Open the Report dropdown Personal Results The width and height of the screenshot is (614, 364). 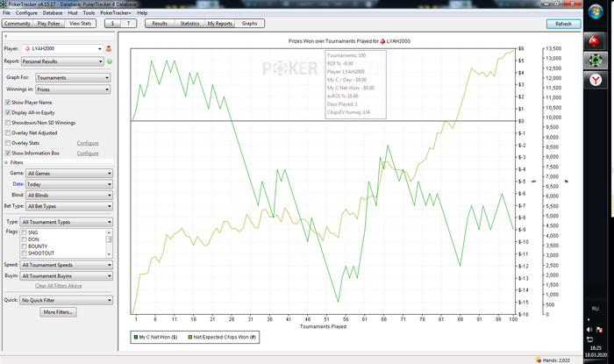pyautogui.click(x=62, y=61)
